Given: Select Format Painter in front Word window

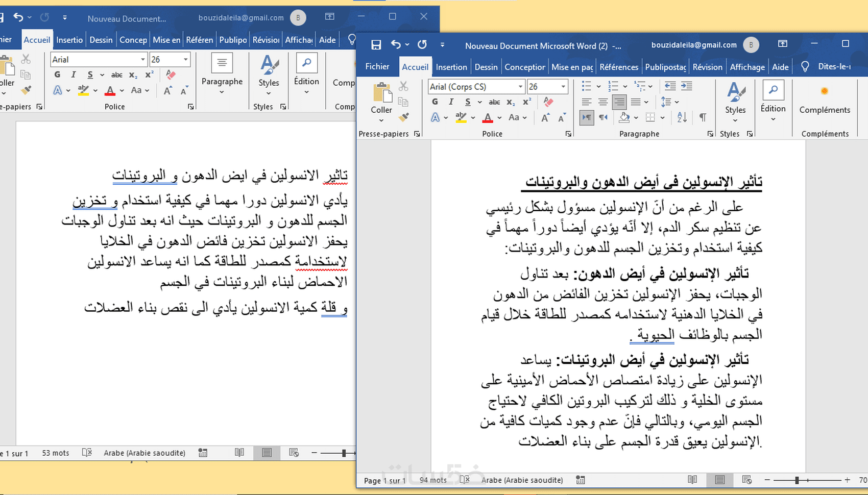Looking at the screenshot, I should click(x=404, y=117).
